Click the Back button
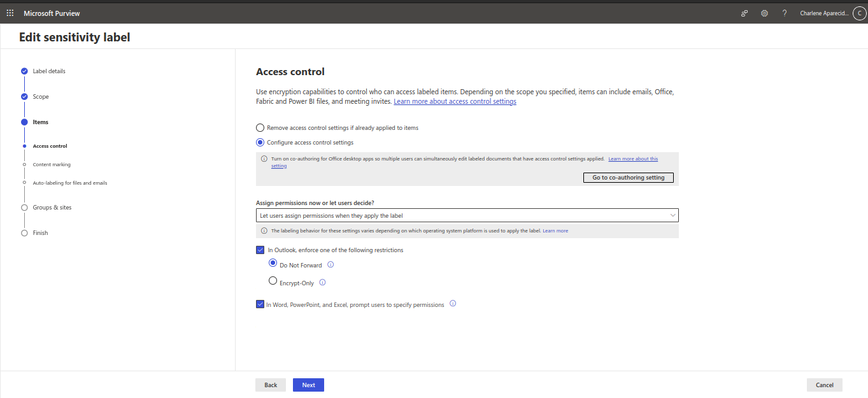The width and height of the screenshot is (868, 398). (x=271, y=385)
